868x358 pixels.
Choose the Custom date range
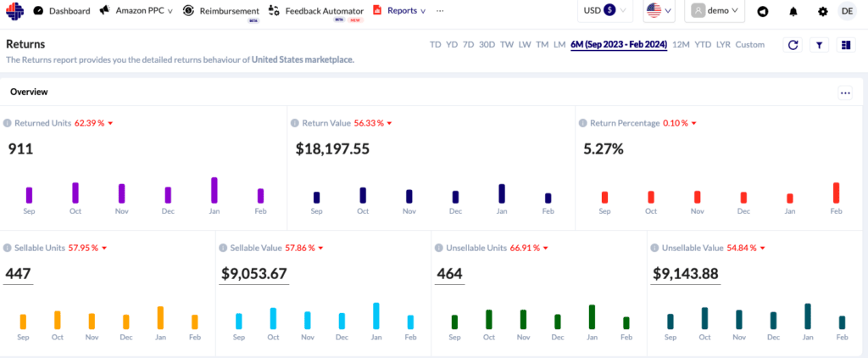tap(749, 45)
